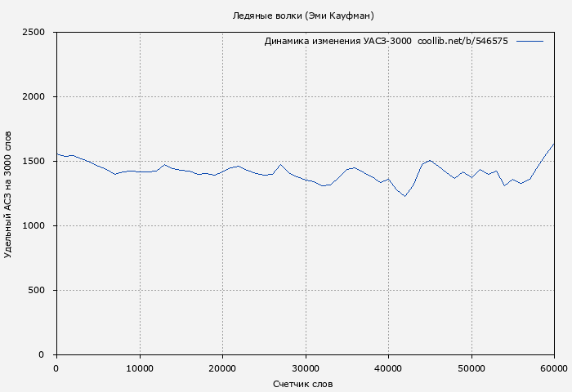Click the line's final peak at 60000 words

[554, 144]
